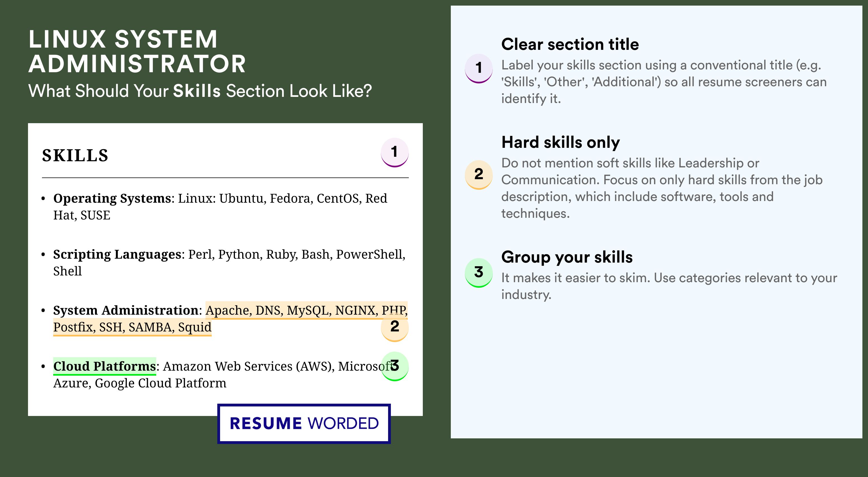The width and height of the screenshot is (868, 477).
Task: Click the 'Do not mention soft skills' paragraph
Action: (662, 188)
